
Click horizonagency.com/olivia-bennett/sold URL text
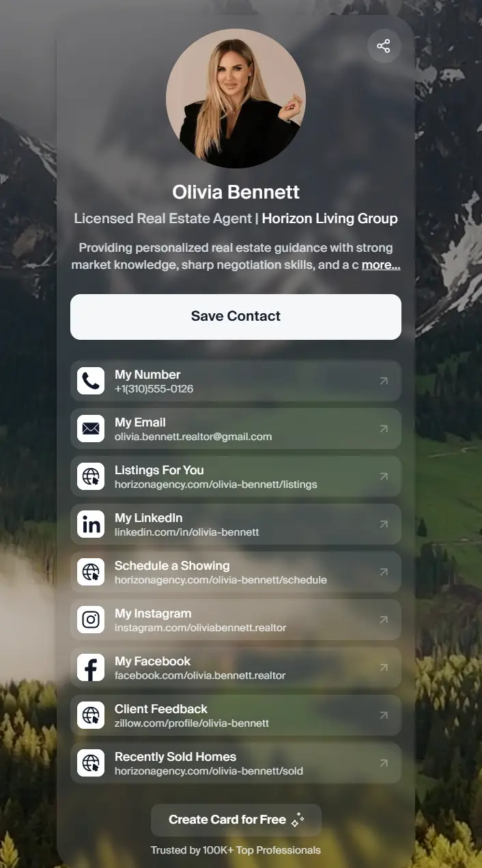pyautogui.click(x=209, y=771)
